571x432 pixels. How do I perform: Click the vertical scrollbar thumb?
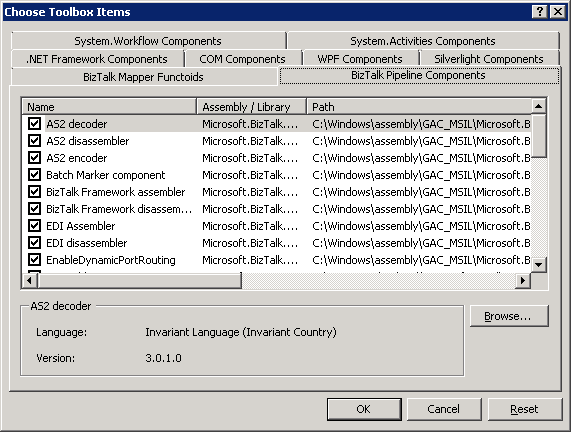[x=539, y=136]
